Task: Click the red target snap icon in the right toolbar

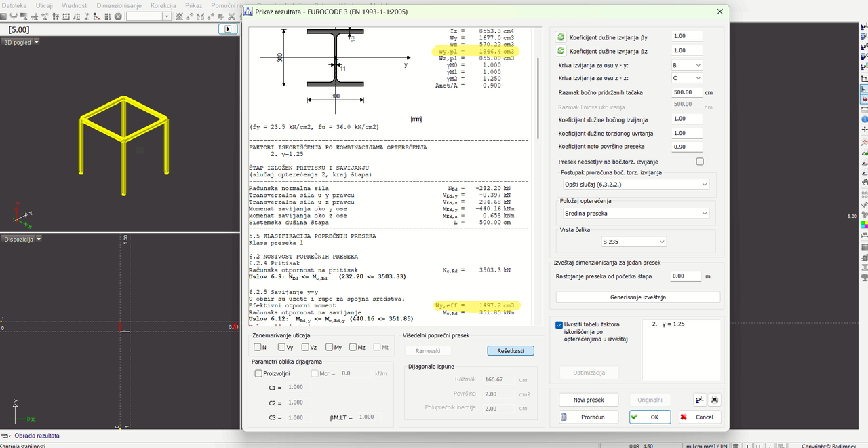Action: (864, 99)
